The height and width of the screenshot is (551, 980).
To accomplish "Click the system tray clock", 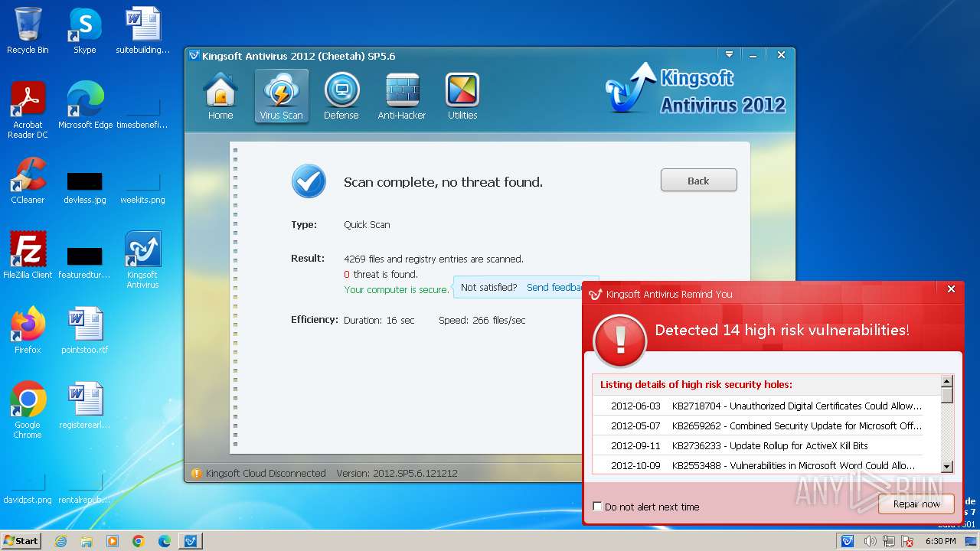I will 940,541.
